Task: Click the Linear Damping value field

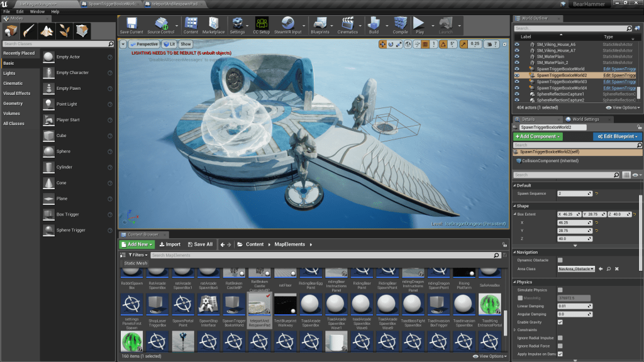Action: [574, 306]
